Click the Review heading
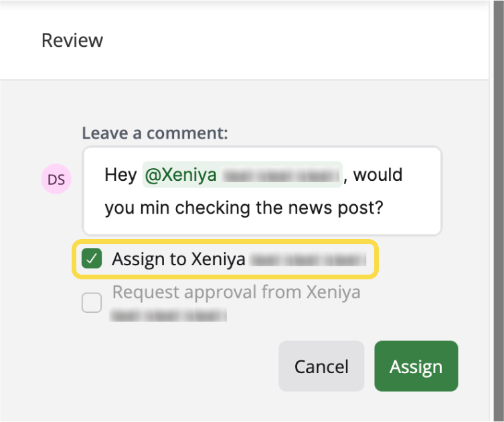 tap(72, 40)
